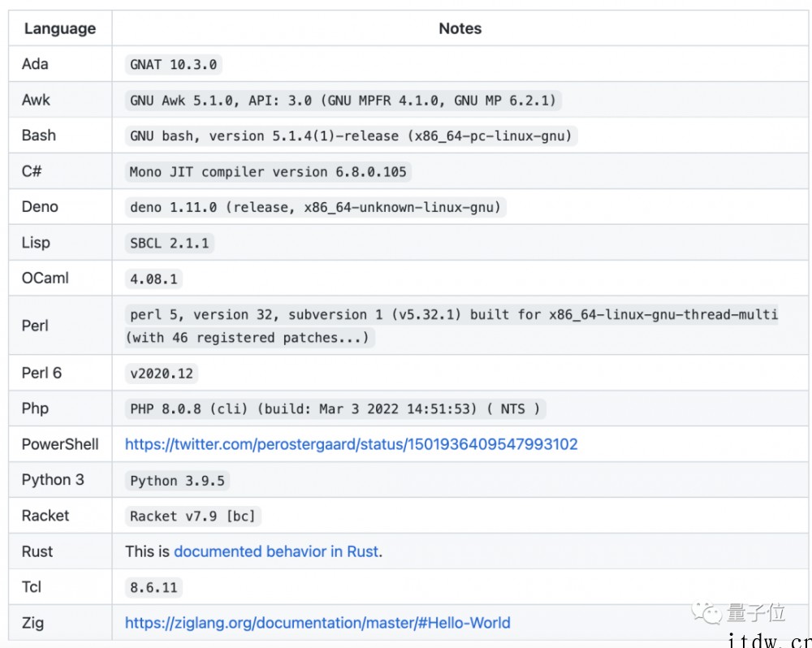Open the PowerShell twitter.com status link

[x=351, y=444]
